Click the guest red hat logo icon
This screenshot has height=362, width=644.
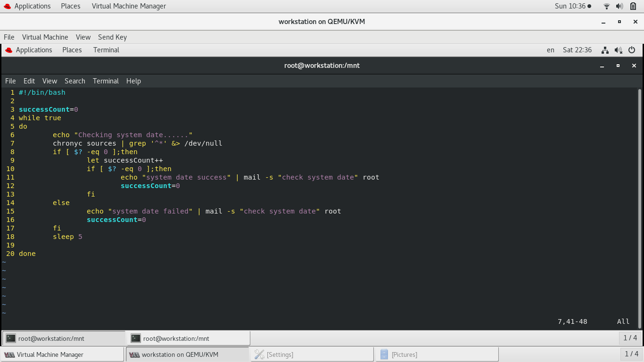click(8, 50)
